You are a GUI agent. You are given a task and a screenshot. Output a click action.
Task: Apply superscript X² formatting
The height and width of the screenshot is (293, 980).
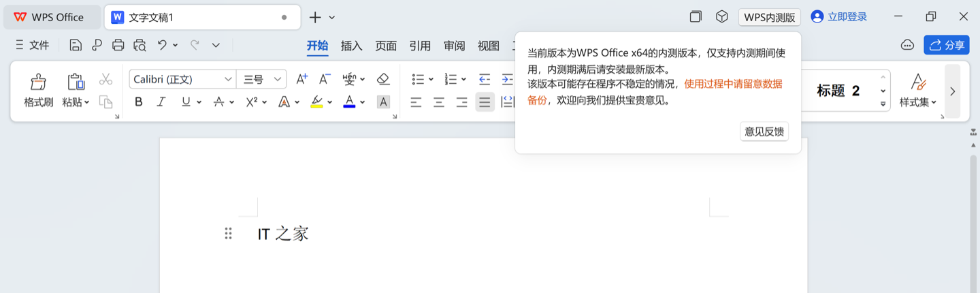[x=251, y=102]
